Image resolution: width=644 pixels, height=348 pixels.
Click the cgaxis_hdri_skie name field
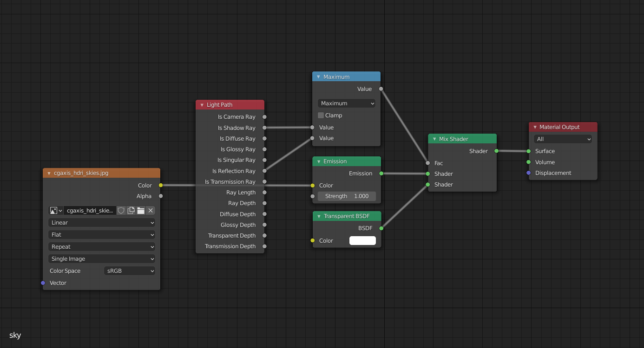[90, 210]
